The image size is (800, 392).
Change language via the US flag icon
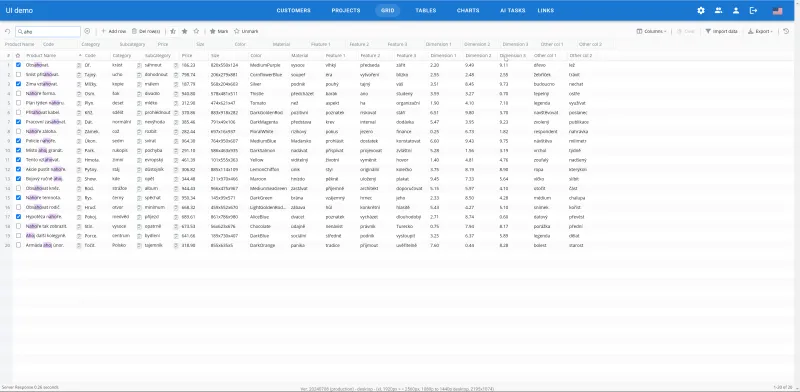[x=778, y=10]
